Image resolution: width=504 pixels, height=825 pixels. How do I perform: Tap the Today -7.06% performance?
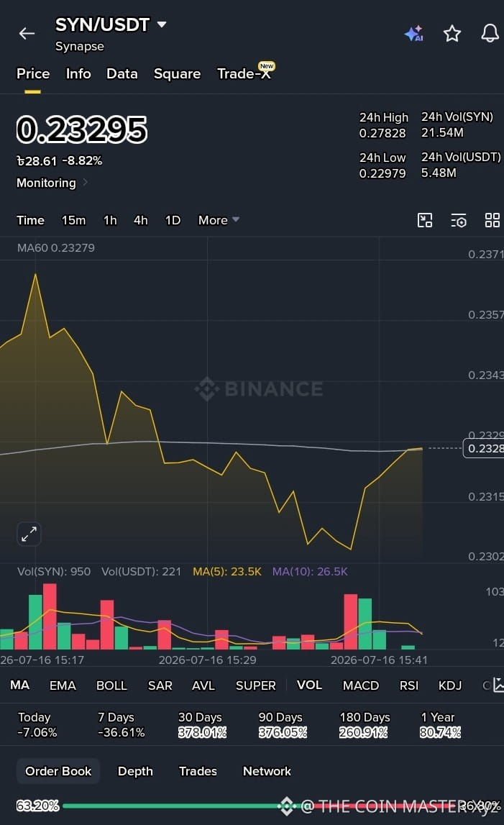(x=37, y=724)
